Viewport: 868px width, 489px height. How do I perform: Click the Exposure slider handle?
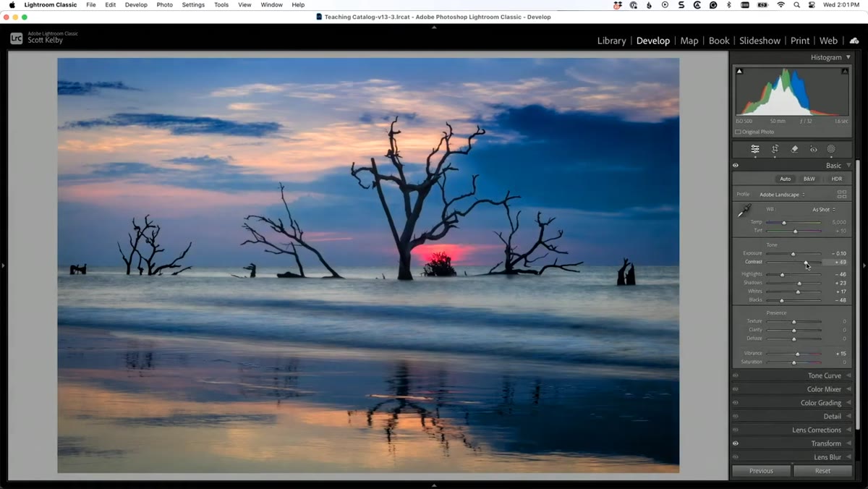click(793, 254)
